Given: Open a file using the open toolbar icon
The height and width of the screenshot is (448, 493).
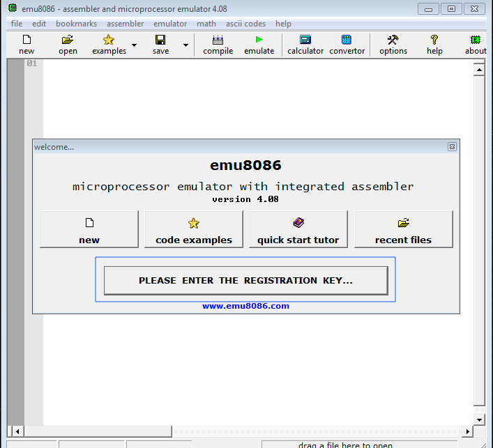Looking at the screenshot, I should pyautogui.click(x=68, y=40).
